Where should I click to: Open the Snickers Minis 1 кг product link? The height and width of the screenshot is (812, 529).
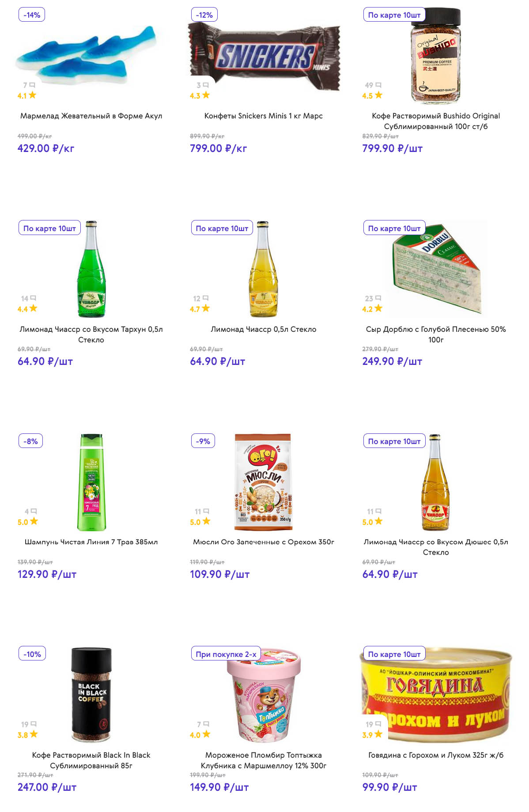(263, 116)
